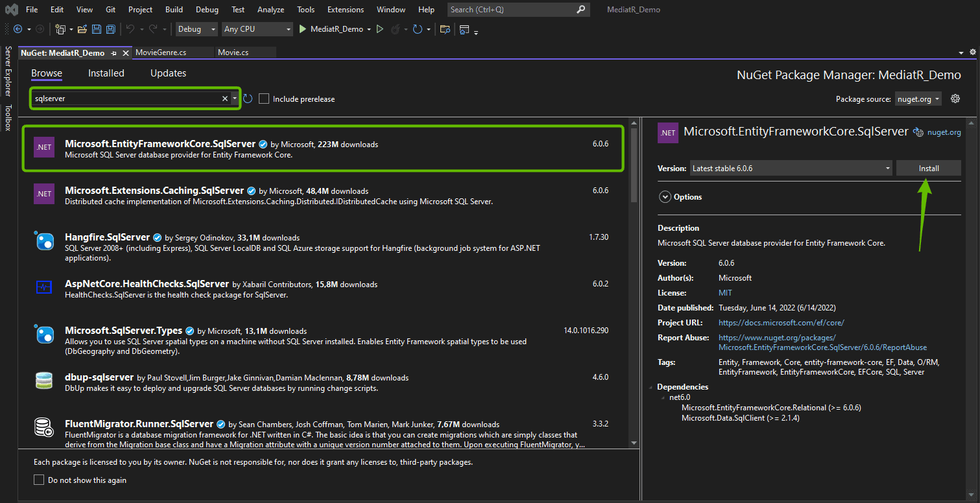Click the Microsoft.SqlServer.Types package icon
The image size is (980, 503).
44,334
